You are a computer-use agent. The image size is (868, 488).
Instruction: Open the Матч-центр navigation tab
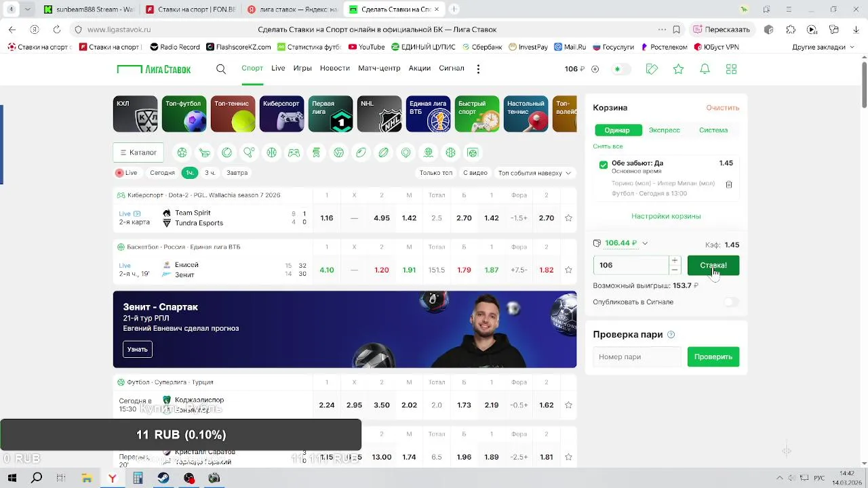(379, 68)
